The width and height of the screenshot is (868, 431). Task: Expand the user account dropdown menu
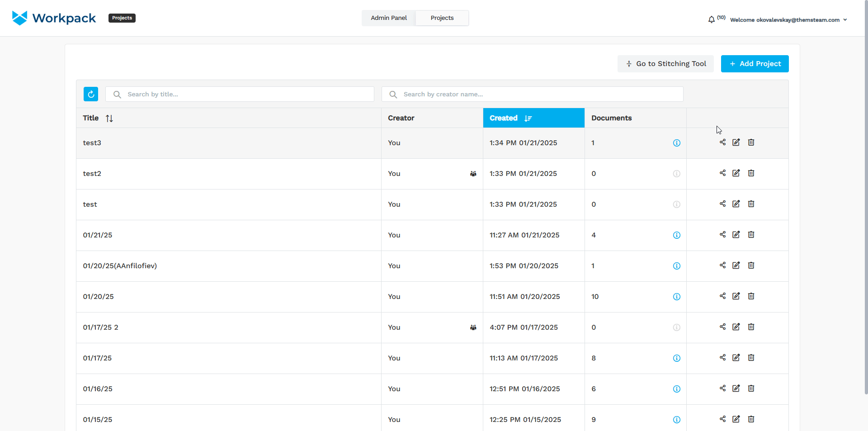pos(844,20)
